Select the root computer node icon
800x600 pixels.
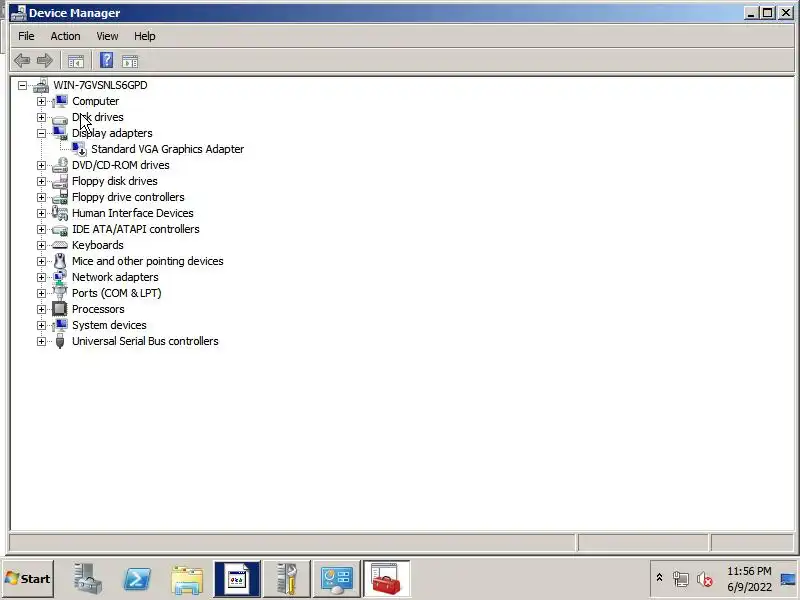[41, 85]
